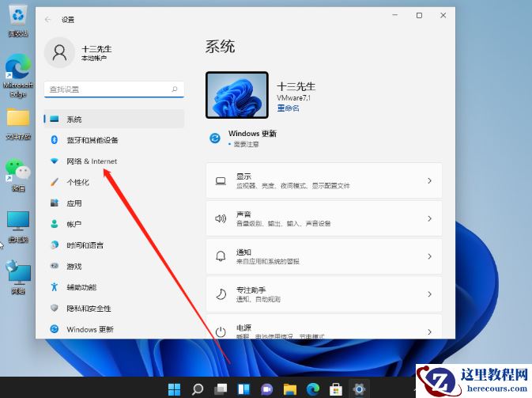Click the 辅助功能 accessibility icon

pyautogui.click(x=55, y=287)
